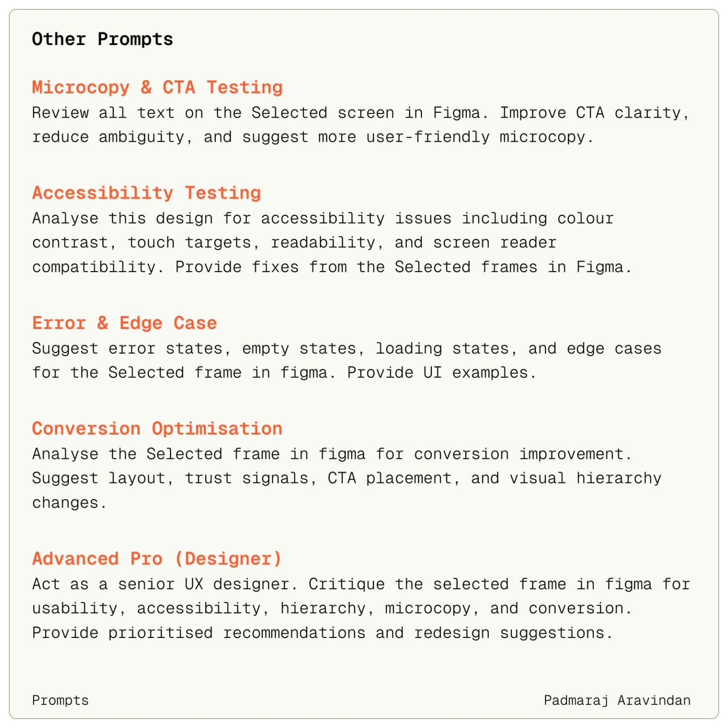Screen dimensions: 728x728
Task: Select the 'Microcopy & CTA Testing' heading
Action: [157, 87]
